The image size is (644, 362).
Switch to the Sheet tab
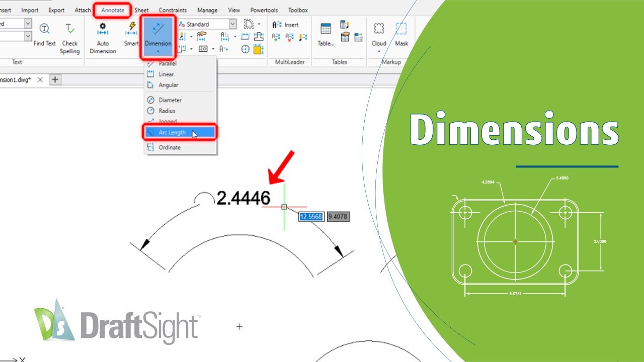(x=141, y=10)
